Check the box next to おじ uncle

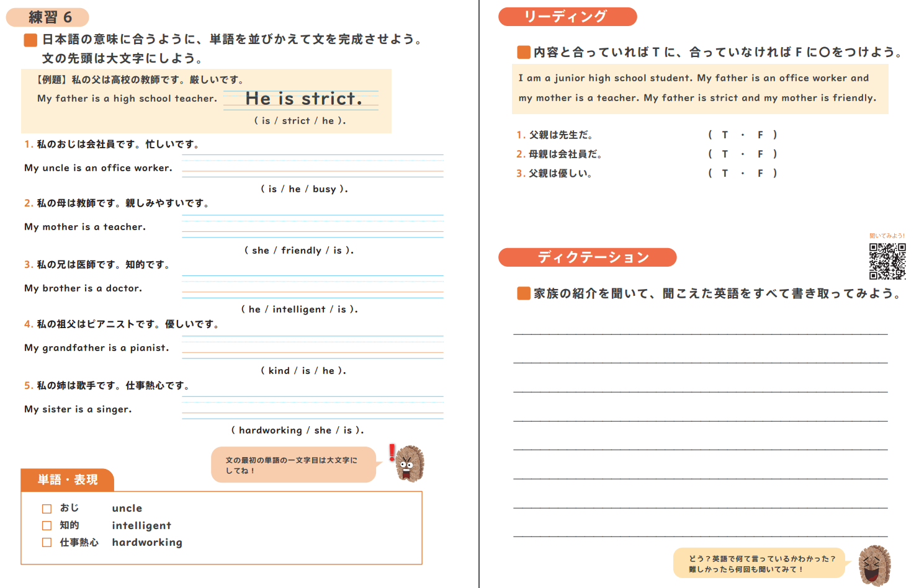(x=47, y=509)
